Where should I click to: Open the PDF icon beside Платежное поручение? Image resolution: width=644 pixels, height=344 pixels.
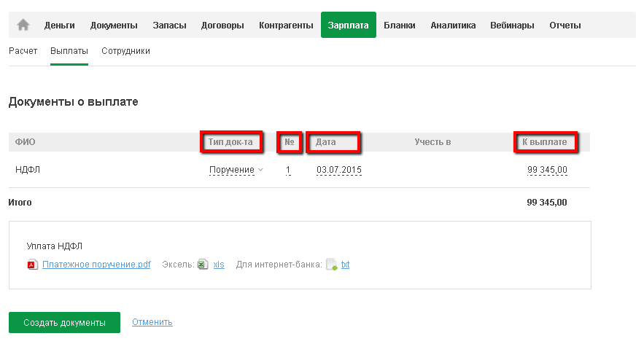coord(32,265)
